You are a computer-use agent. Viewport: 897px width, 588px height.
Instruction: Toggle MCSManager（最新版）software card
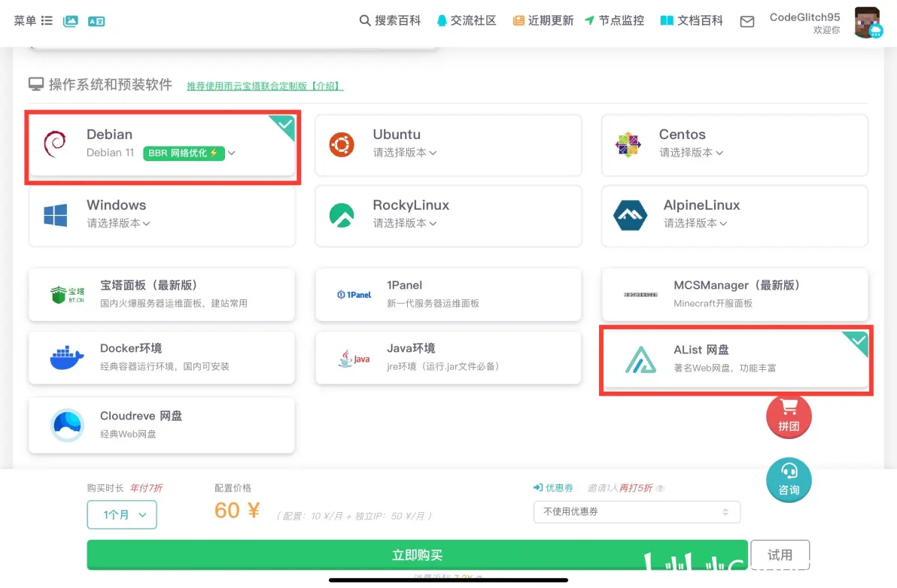tap(735, 294)
